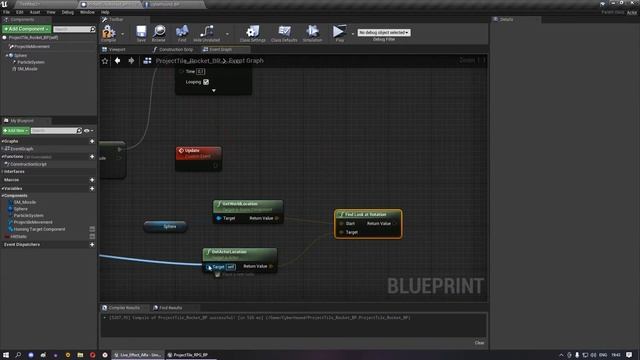Navigate back with the left arrow
Viewport: 640px width, 360px height.
pyautogui.click(x=118, y=61)
